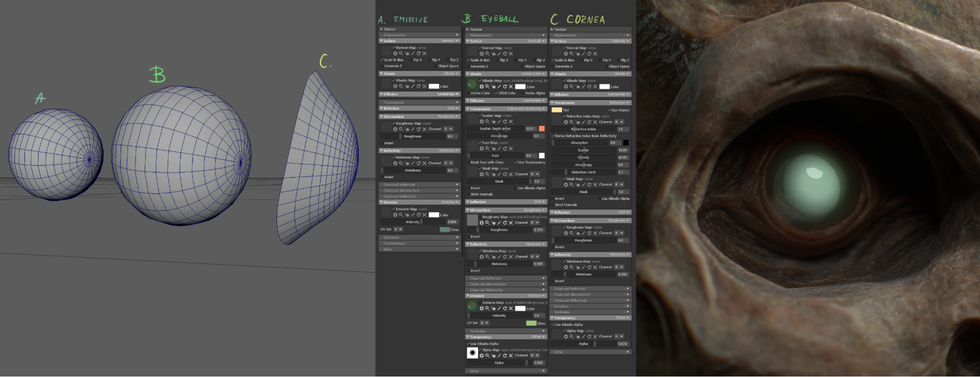
Task: Open Diffusion Lambertian dropdown in Emissive panel
Action: click(448, 94)
